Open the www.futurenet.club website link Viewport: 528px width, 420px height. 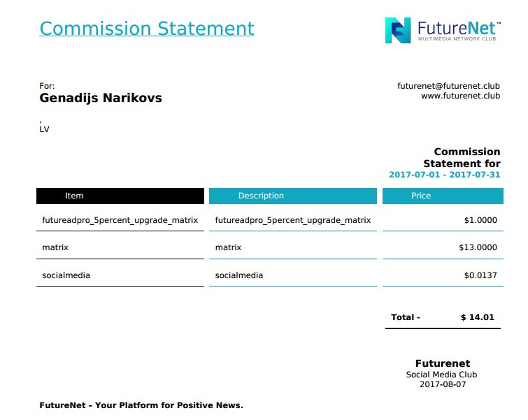pos(460,96)
